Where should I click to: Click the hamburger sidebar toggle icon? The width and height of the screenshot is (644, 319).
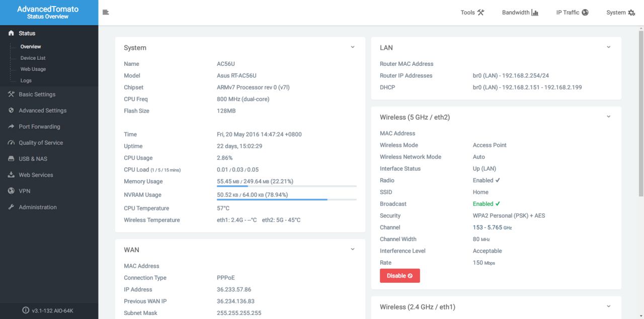106,13
